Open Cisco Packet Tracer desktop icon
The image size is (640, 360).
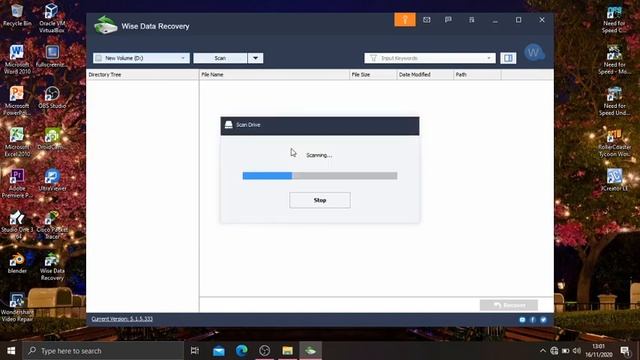52,224
